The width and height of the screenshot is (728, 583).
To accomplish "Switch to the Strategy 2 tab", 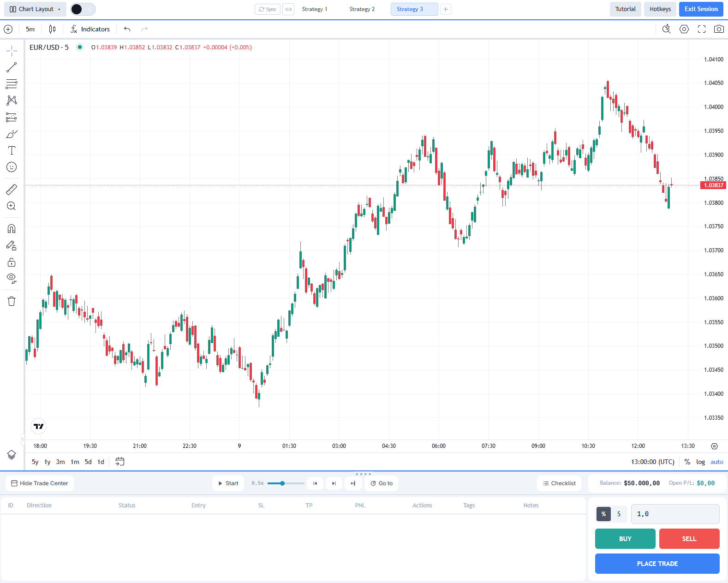I will pyautogui.click(x=362, y=9).
